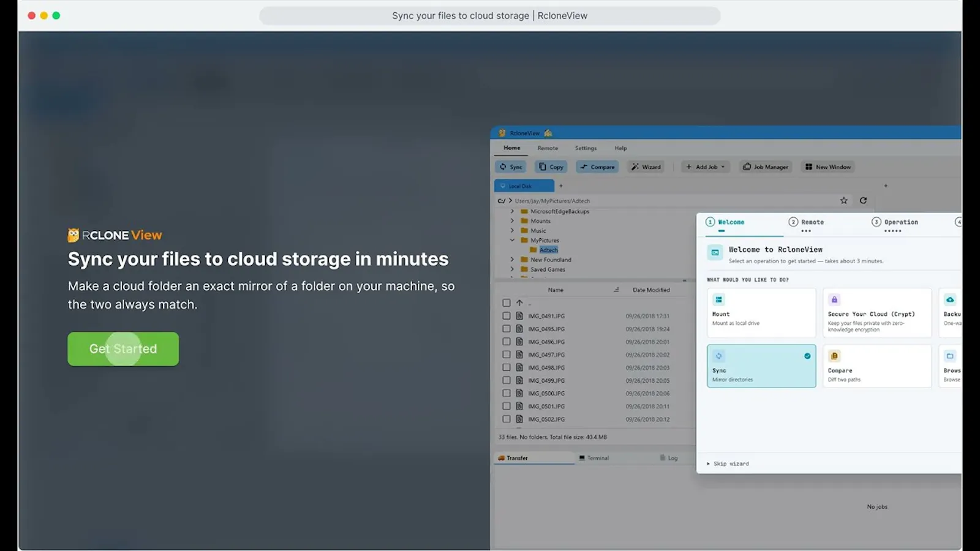Sort by the Name column header
This screenshot has width=980, height=551.
coord(556,290)
